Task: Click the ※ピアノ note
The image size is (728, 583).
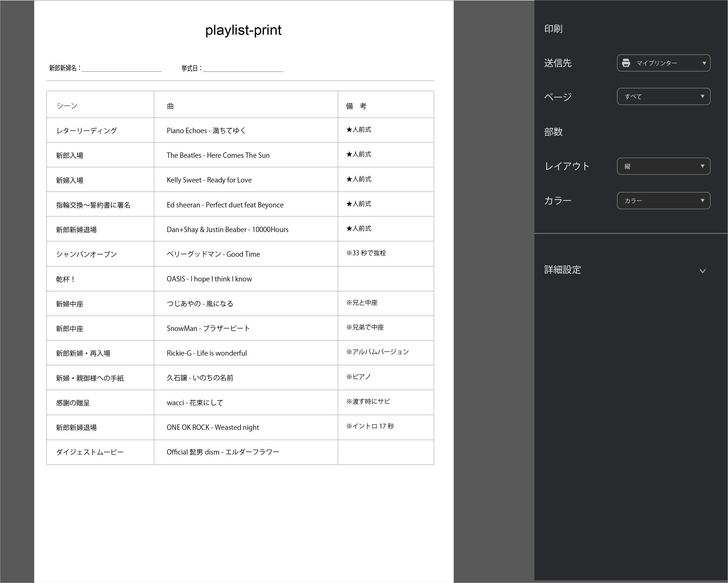Action: coord(359,376)
